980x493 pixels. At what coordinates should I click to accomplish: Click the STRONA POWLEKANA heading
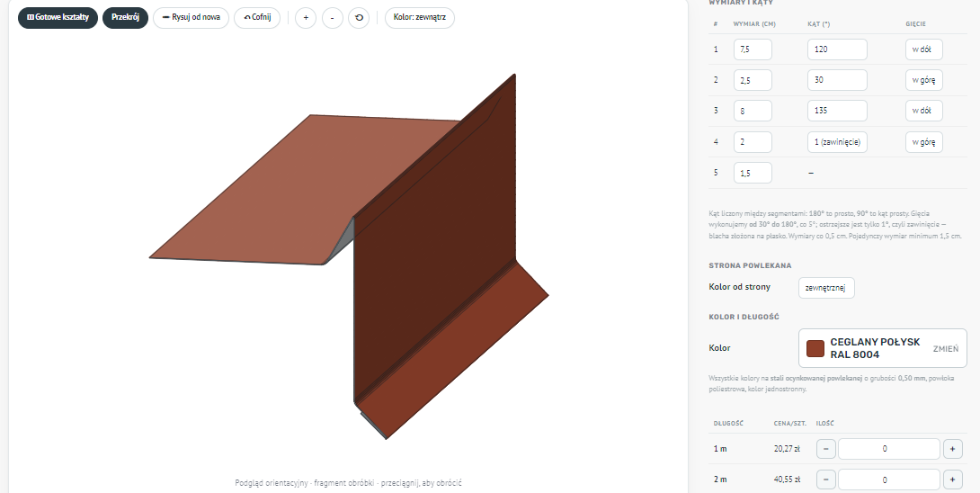click(x=750, y=265)
